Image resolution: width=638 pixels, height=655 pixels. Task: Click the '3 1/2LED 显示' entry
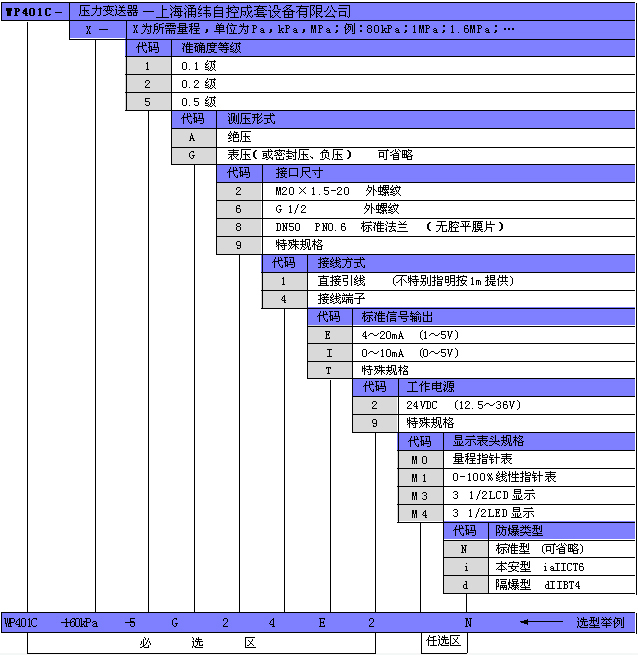pyautogui.click(x=493, y=513)
